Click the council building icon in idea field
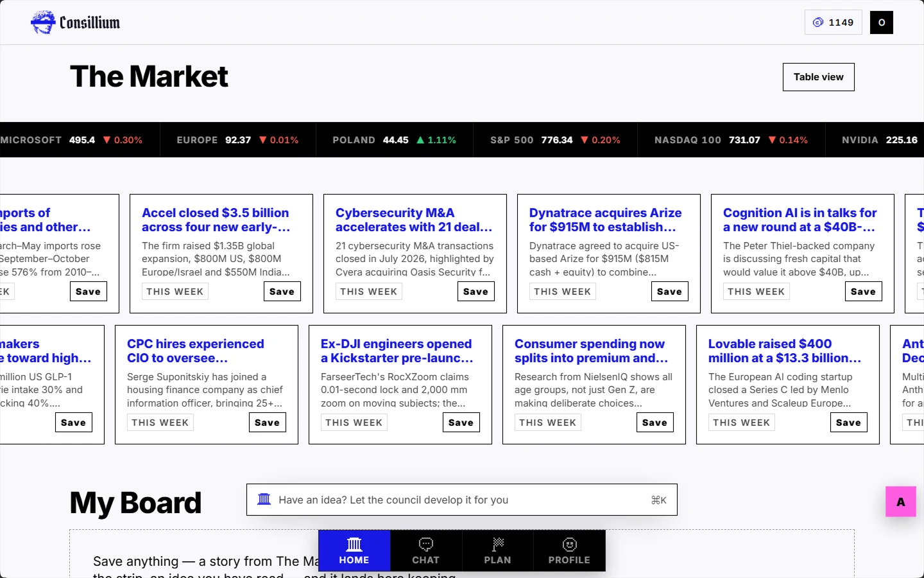Screen dimensions: 924x578 [x=264, y=499]
